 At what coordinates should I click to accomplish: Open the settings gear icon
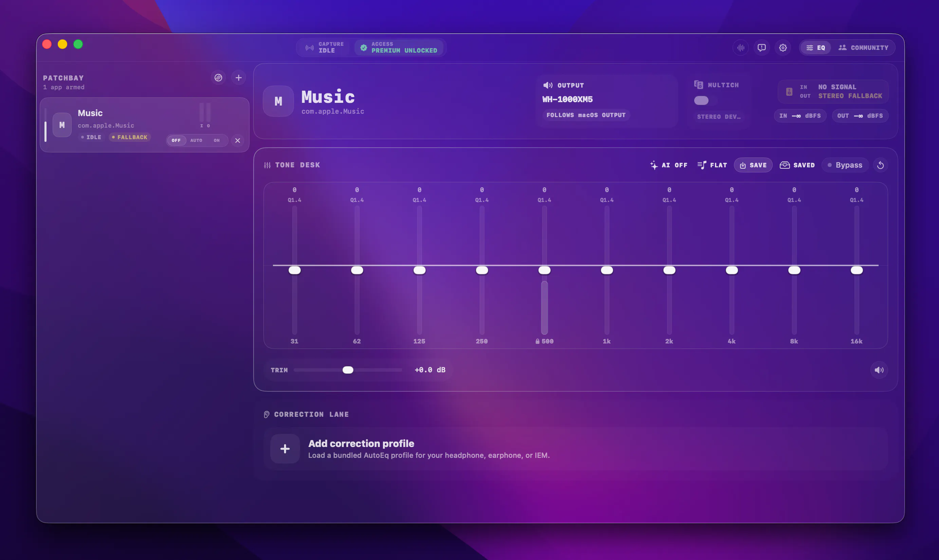(x=783, y=48)
